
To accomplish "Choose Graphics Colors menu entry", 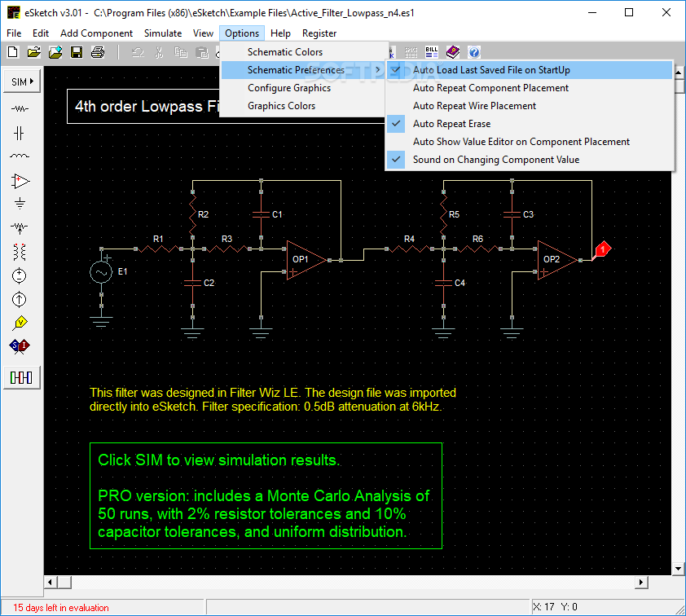I will (x=304, y=106).
